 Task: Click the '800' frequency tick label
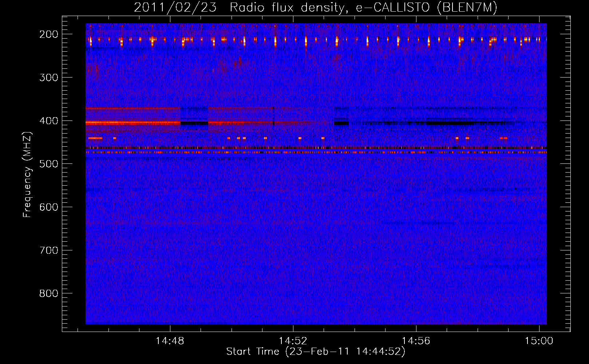48,293
